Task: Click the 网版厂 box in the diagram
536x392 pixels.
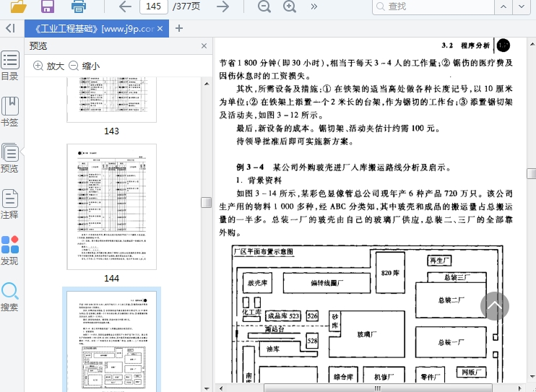Action: (x=472, y=373)
